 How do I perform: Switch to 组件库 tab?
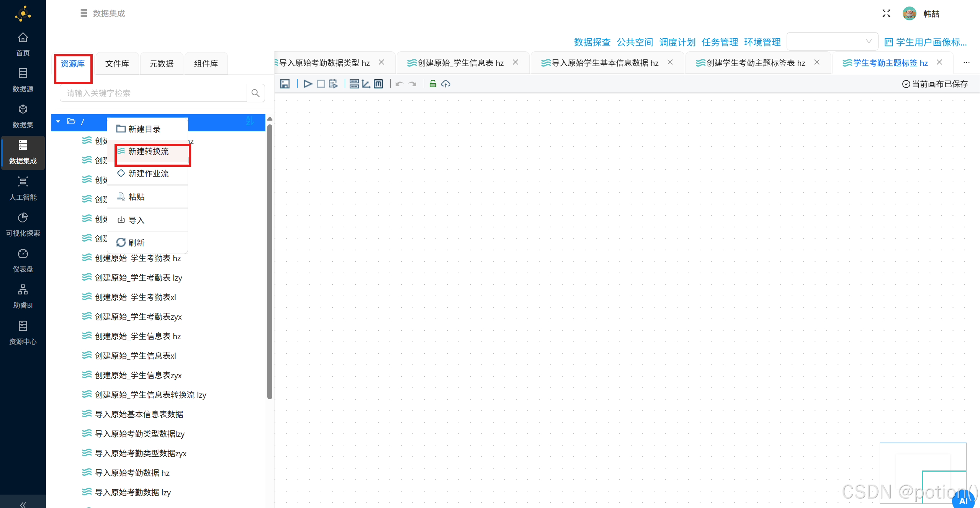[206, 64]
